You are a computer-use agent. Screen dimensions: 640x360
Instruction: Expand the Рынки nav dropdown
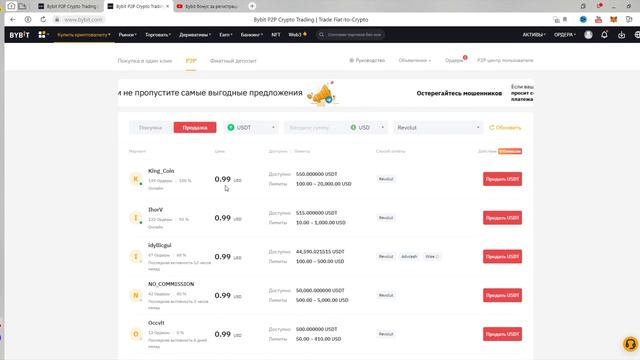(127, 35)
